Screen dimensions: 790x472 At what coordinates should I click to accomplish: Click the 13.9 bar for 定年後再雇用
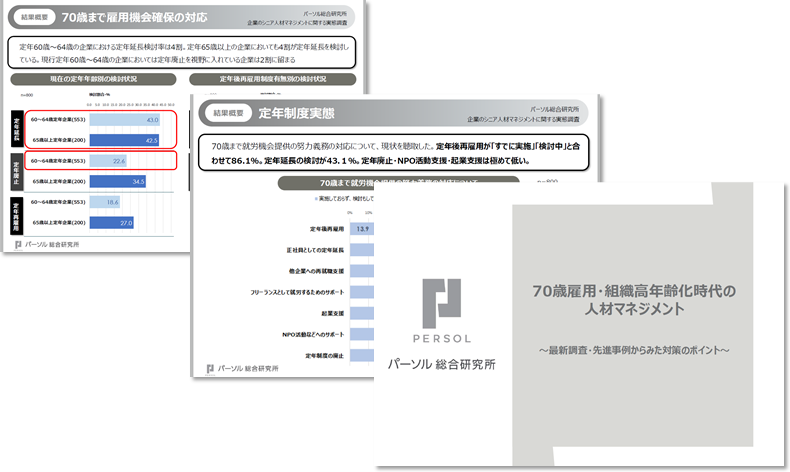point(360,229)
